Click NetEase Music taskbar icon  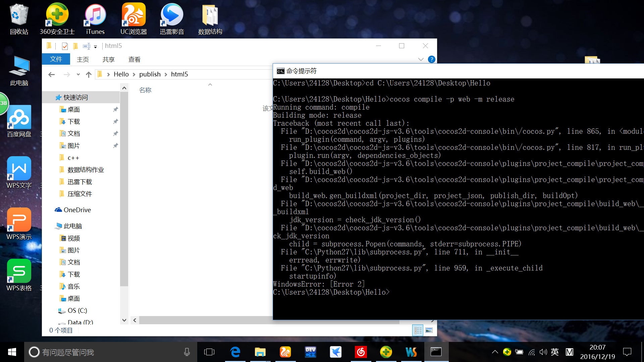click(361, 352)
